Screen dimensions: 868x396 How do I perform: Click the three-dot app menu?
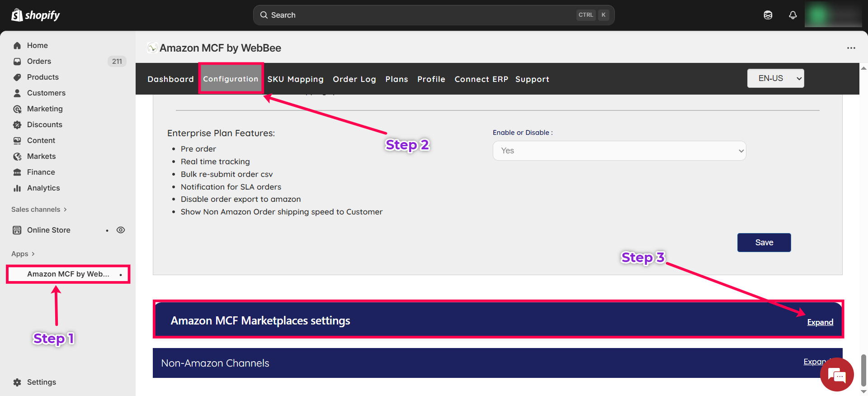(851, 48)
